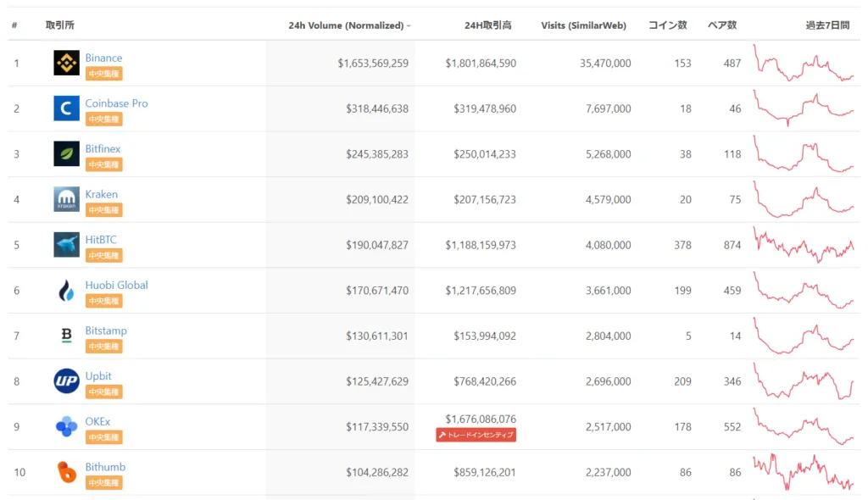The width and height of the screenshot is (868, 500).
Task: Open the Bitstamp exchange link
Action: [x=106, y=330]
